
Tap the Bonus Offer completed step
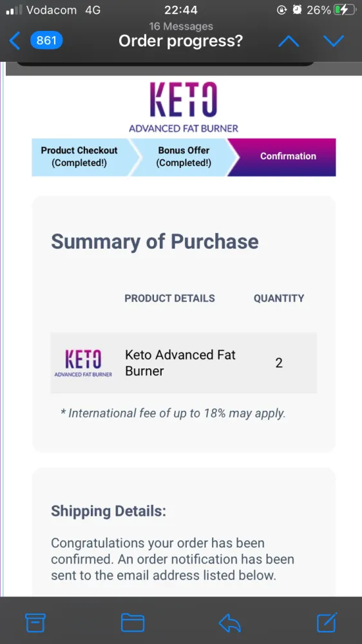click(184, 157)
